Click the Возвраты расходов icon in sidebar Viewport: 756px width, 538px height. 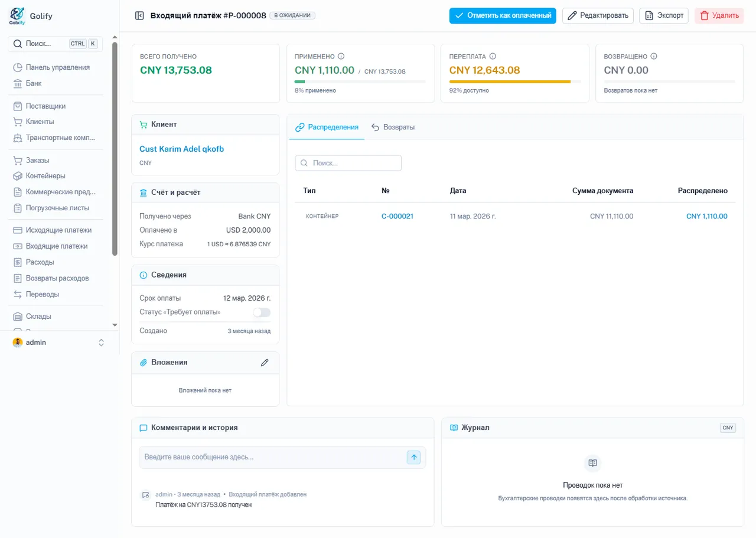pyautogui.click(x=18, y=278)
